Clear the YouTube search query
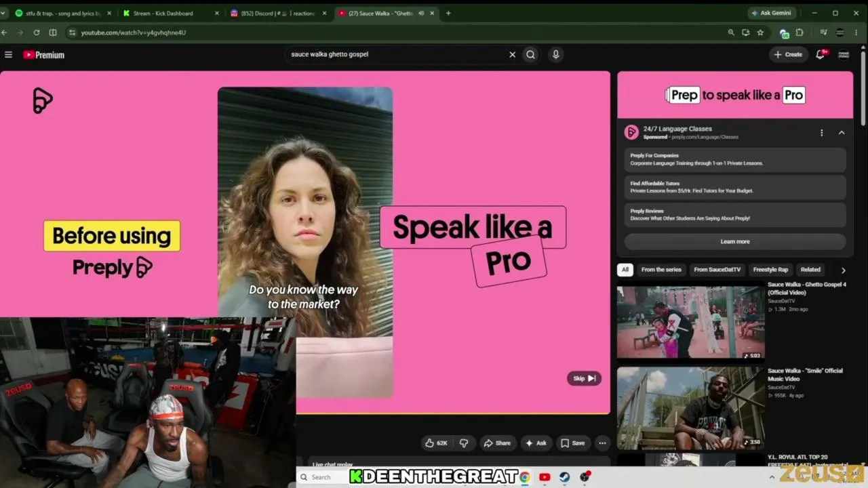The image size is (868, 488). pos(513,54)
